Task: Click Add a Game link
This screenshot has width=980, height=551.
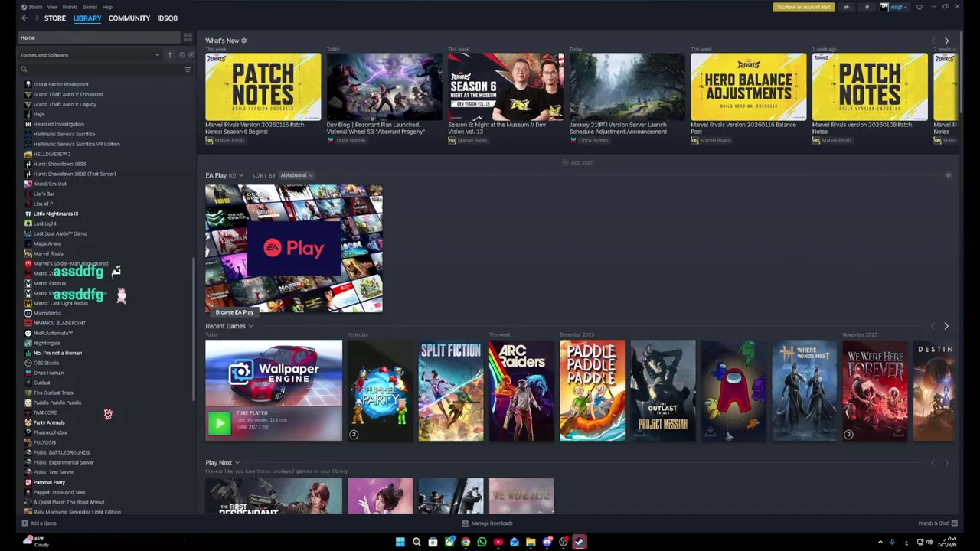Action: click(39, 523)
